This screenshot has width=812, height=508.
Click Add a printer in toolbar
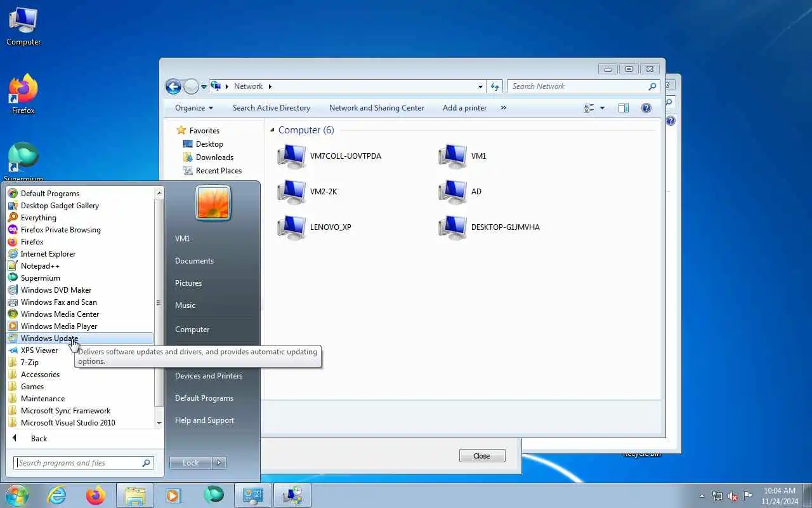[464, 108]
